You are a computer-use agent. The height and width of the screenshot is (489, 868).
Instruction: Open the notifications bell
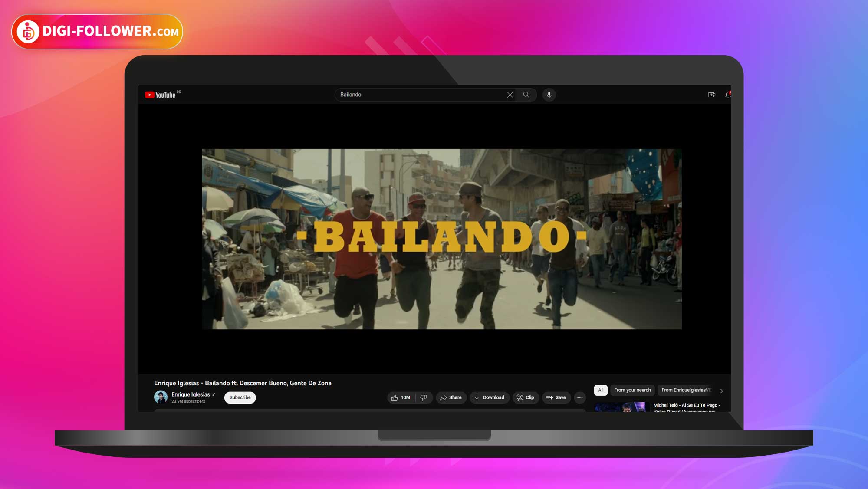coord(728,95)
